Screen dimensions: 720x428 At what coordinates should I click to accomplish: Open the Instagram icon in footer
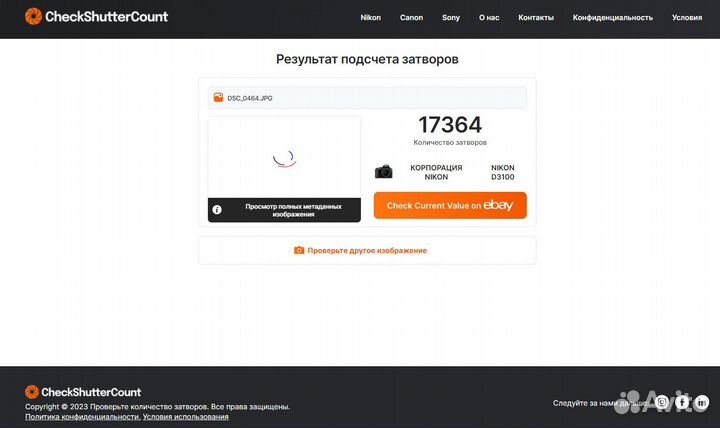click(661, 402)
